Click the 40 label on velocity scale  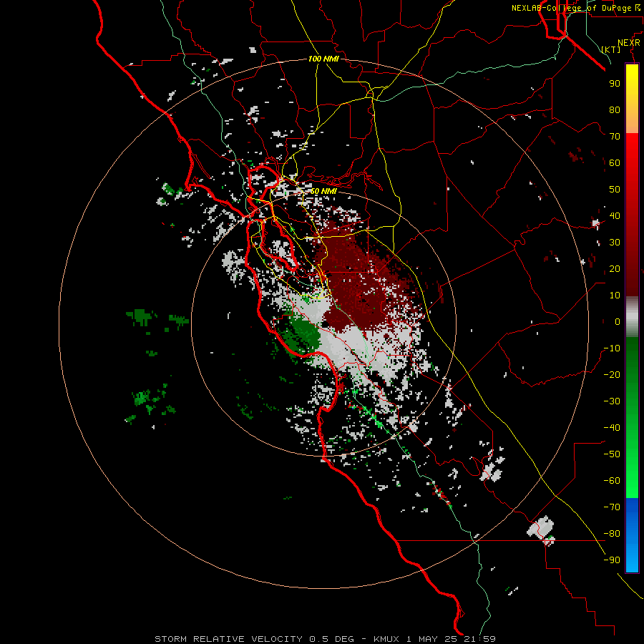615,215
